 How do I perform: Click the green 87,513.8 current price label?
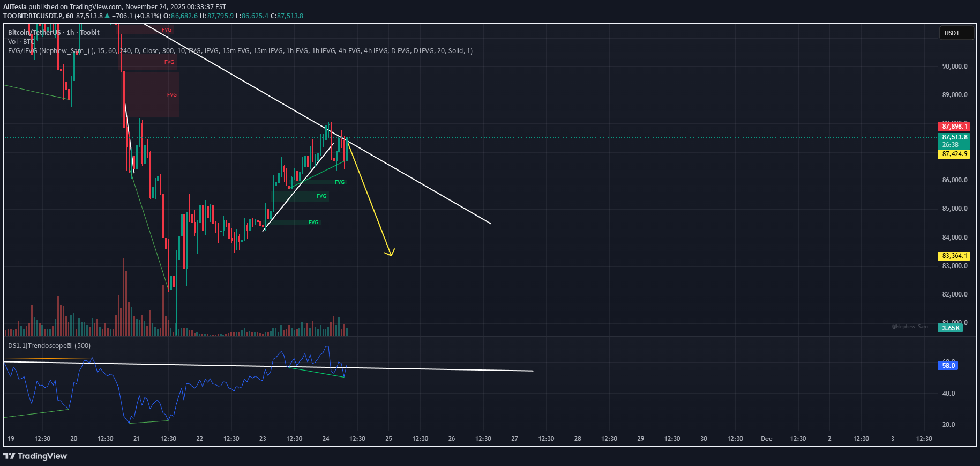coord(954,137)
